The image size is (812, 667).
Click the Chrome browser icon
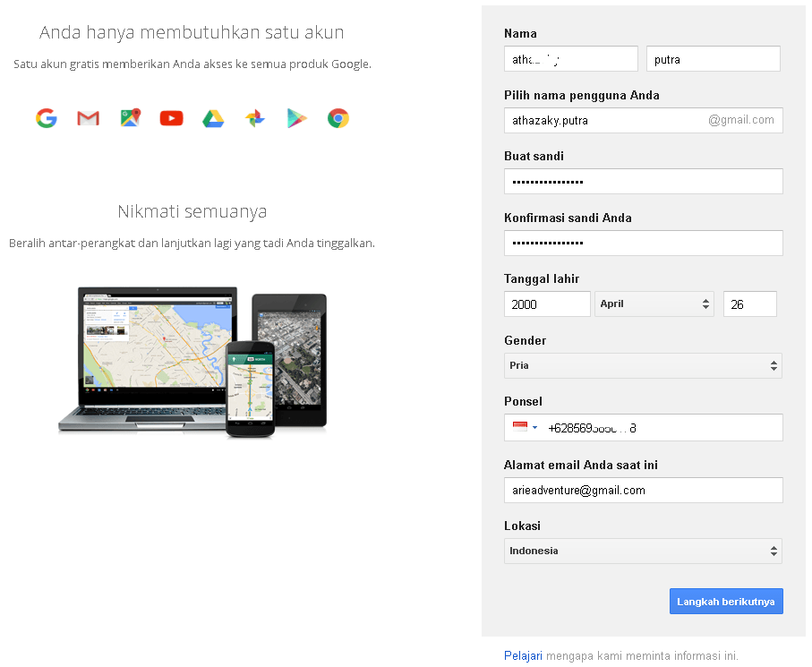(338, 118)
